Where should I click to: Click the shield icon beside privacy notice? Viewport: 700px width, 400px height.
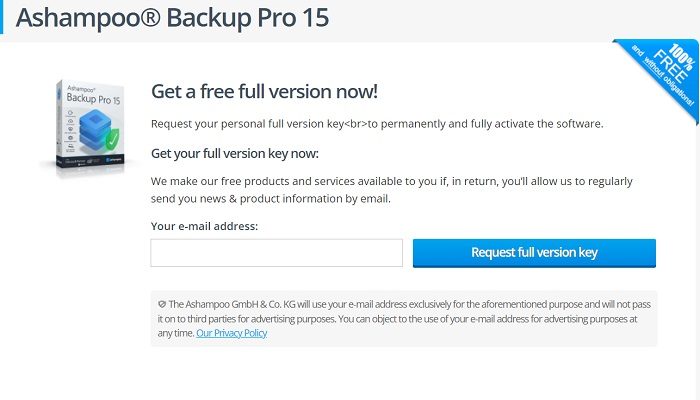coord(162,304)
